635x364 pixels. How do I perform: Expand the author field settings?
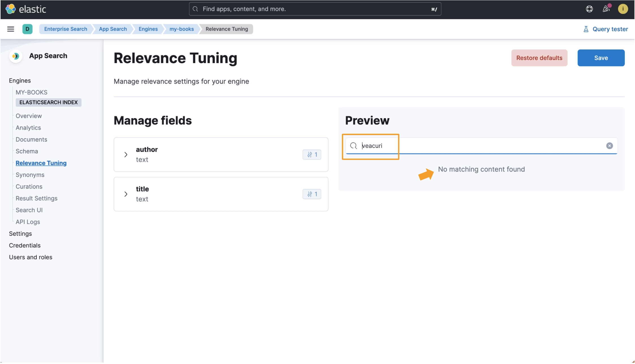(x=126, y=155)
